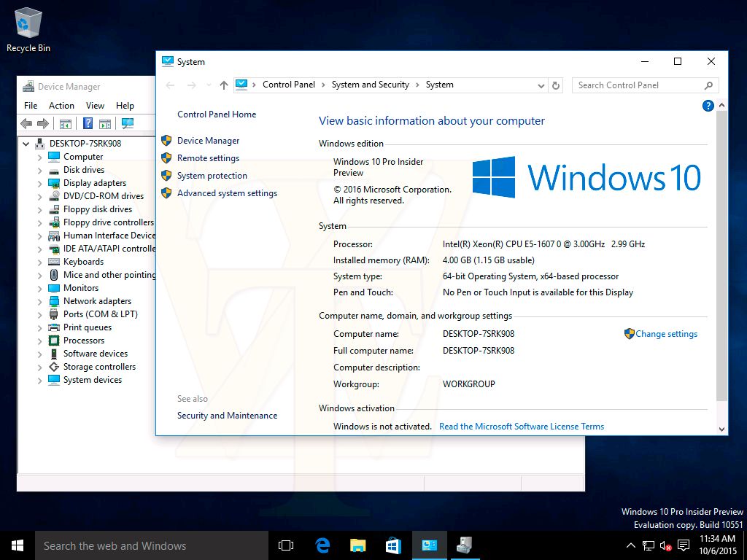Screen dimensions: 747x560
Task: Open the address bar history dropdown
Action: point(541,85)
